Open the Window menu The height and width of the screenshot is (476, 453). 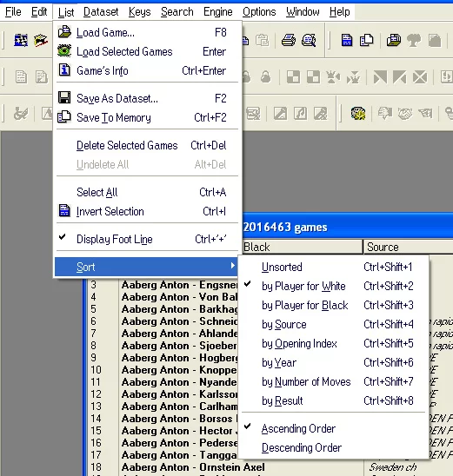(x=303, y=12)
